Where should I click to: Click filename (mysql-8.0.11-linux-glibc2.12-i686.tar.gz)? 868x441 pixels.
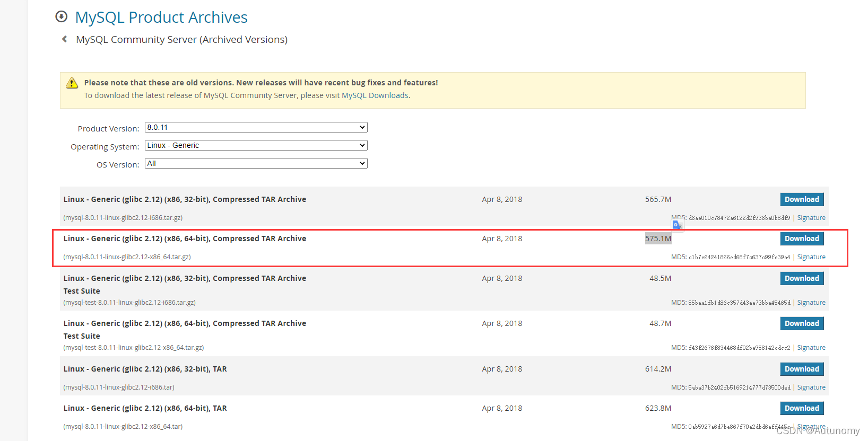pyautogui.click(x=123, y=218)
